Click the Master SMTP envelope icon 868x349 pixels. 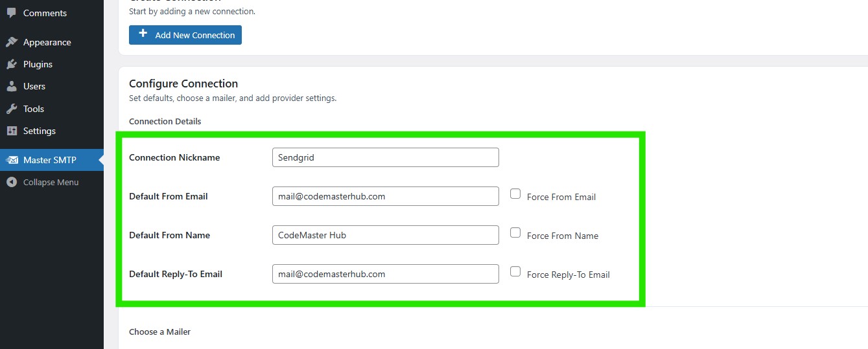pyautogui.click(x=12, y=160)
